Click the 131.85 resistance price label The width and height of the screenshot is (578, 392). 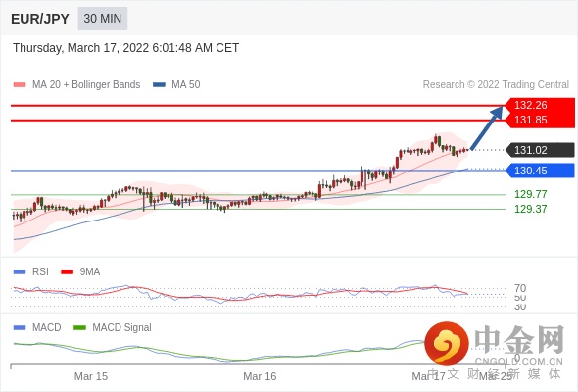click(530, 120)
